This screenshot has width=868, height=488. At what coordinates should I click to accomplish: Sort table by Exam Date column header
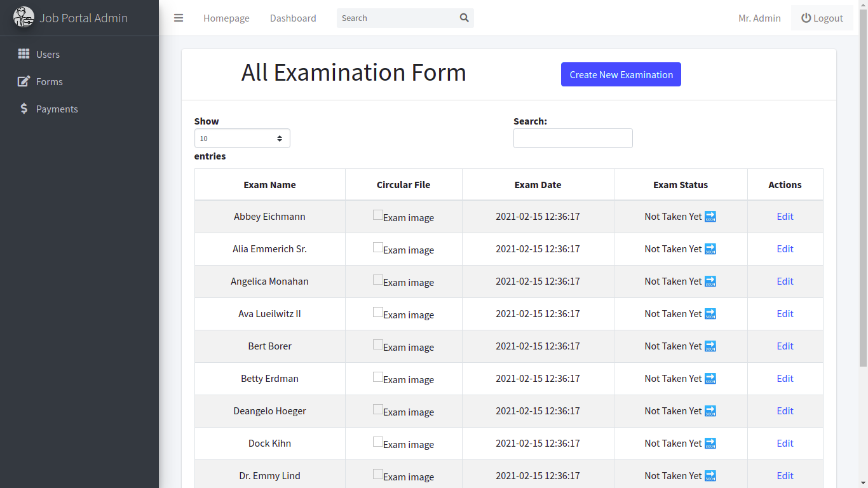pyautogui.click(x=538, y=185)
